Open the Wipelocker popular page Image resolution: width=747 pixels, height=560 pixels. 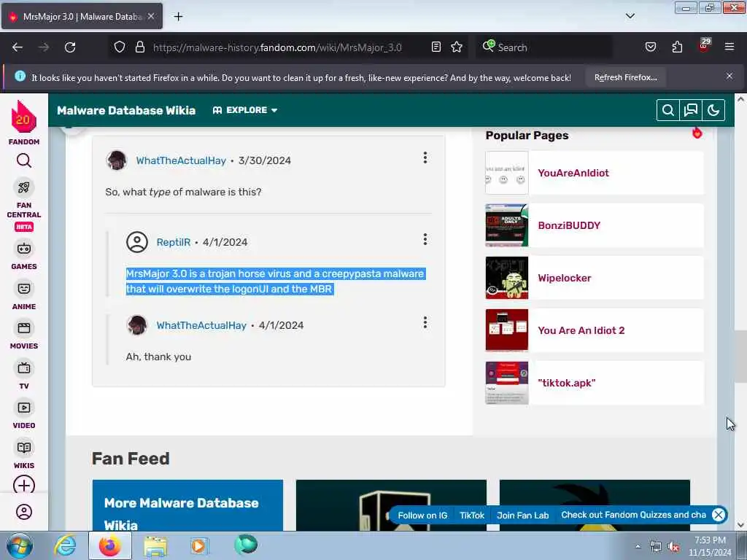coord(565,278)
